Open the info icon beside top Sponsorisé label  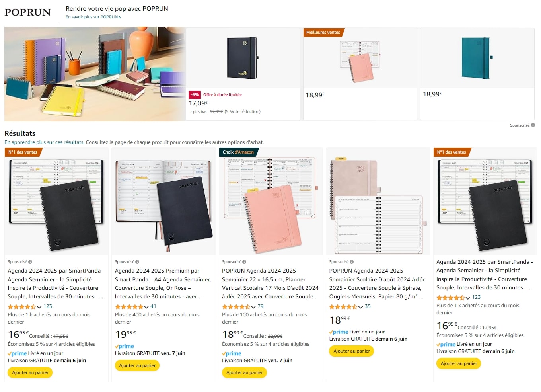tap(533, 125)
